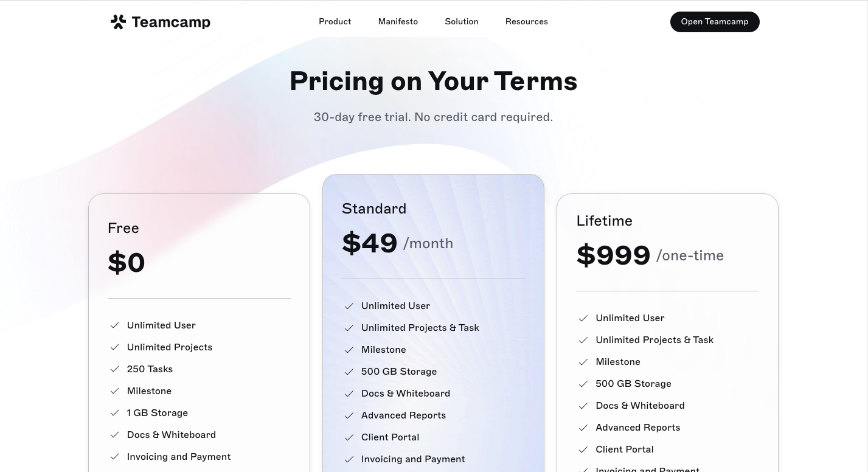868x472 pixels.
Task: Click checkmark beside Milestone in Lifetime plan
Action: [x=583, y=362]
